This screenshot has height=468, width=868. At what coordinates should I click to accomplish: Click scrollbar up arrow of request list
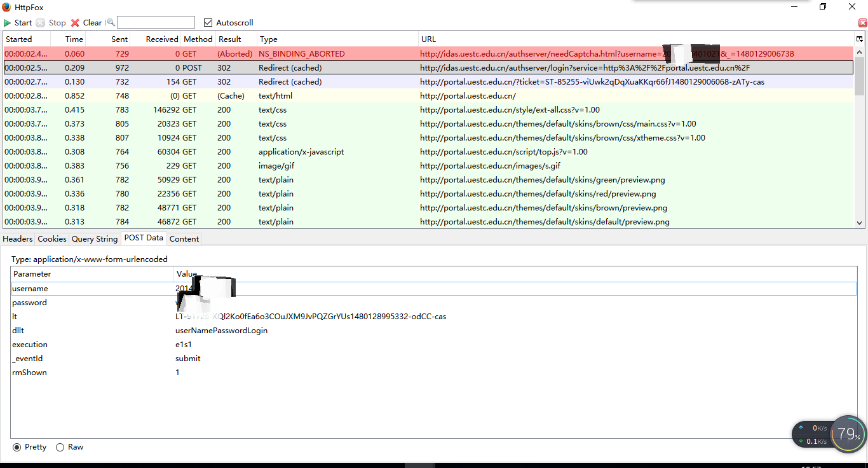pos(860,53)
